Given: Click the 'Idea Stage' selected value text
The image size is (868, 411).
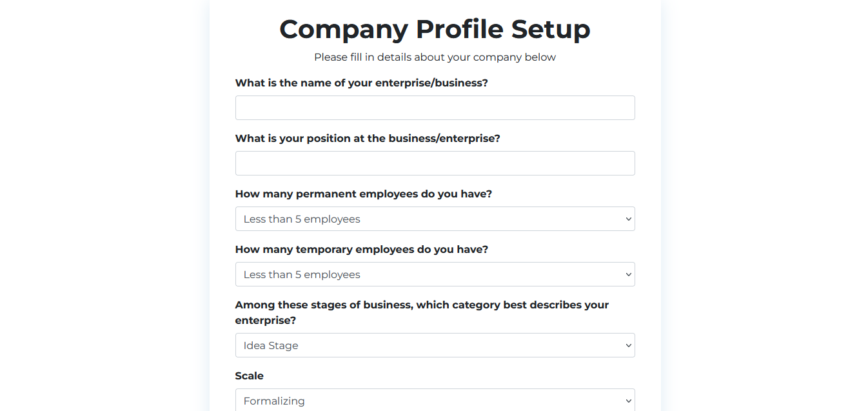Looking at the screenshot, I should pyautogui.click(x=271, y=346).
